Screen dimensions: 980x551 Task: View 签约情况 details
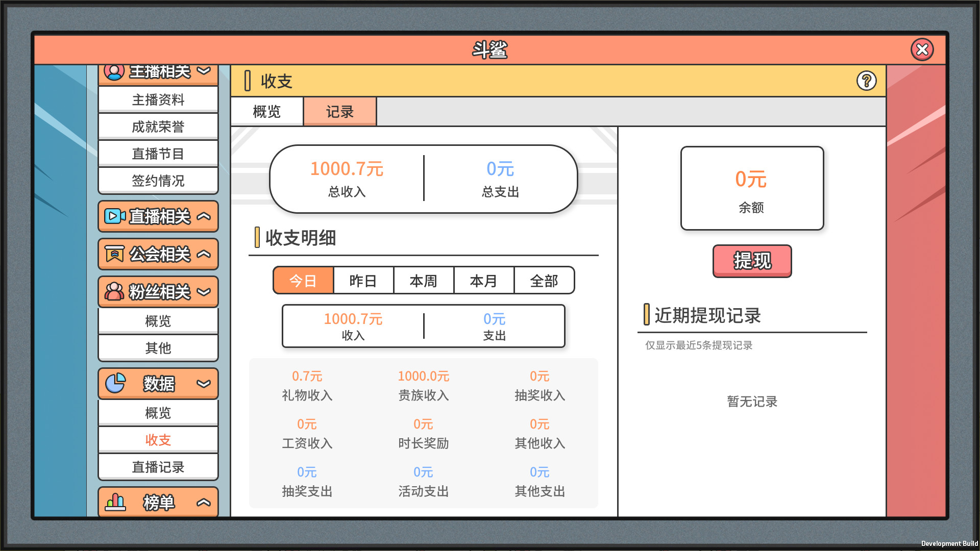158,180
